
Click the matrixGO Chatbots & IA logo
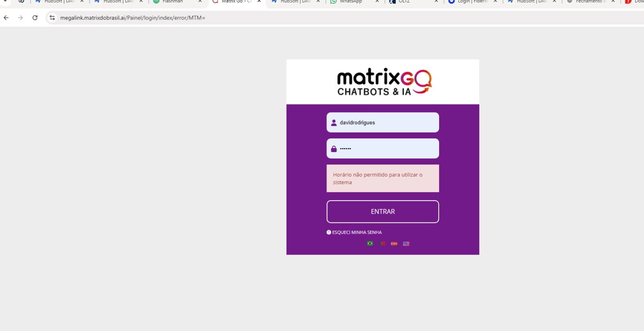point(384,82)
